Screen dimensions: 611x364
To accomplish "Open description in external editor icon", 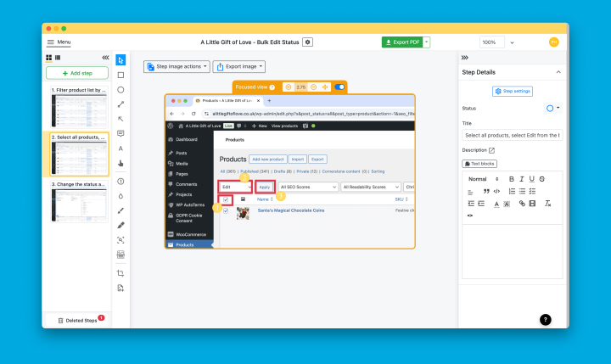I will tap(491, 150).
